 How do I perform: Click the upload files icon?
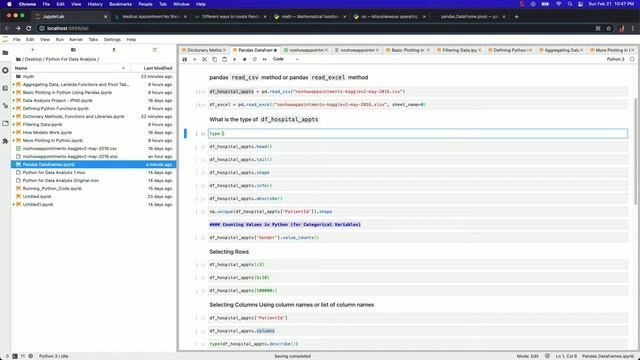(x=114, y=50)
